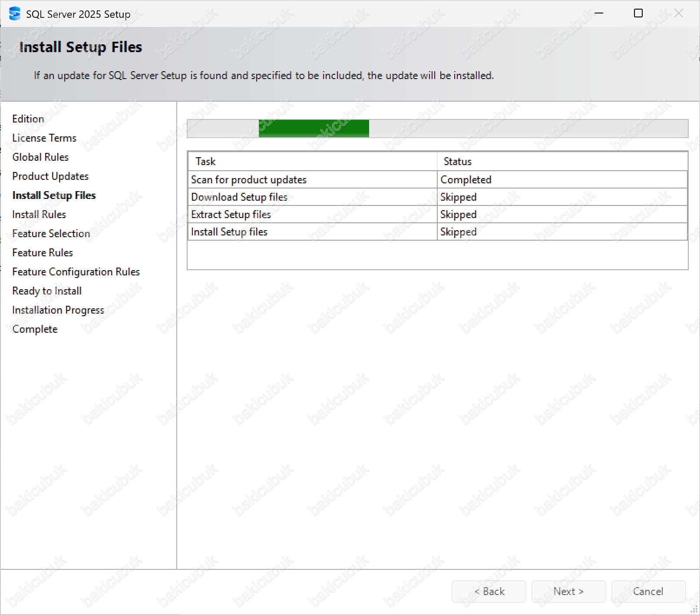Image resolution: width=700 pixels, height=615 pixels.
Task: Click the Next button
Action: 568,591
